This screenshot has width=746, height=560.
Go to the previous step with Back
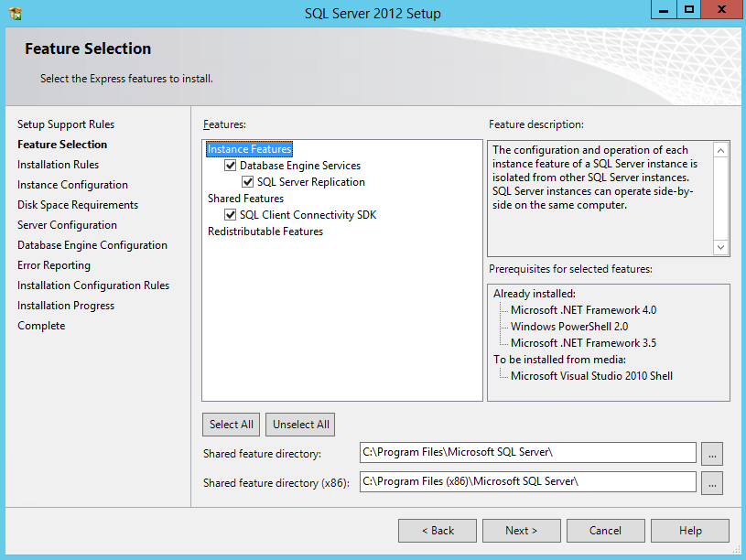coord(438,531)
